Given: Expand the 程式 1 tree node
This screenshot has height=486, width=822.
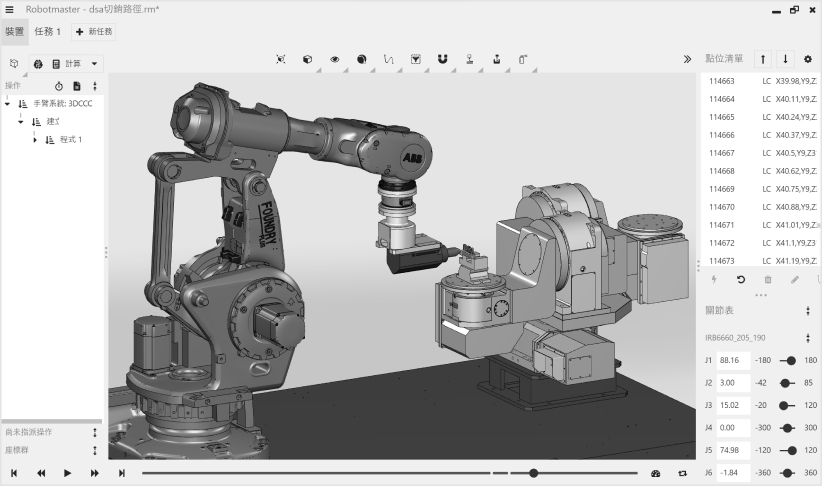Looking at the screenshot, I should click(x=35, y=139).
